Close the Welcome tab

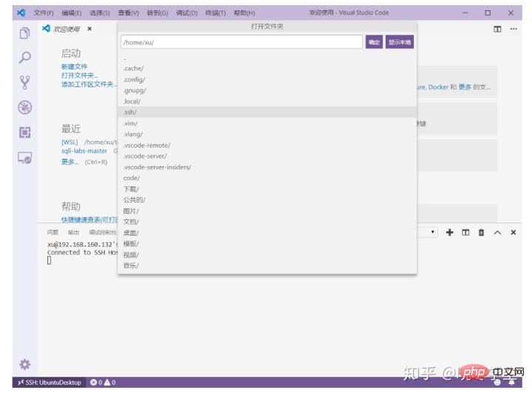(89, 29)
